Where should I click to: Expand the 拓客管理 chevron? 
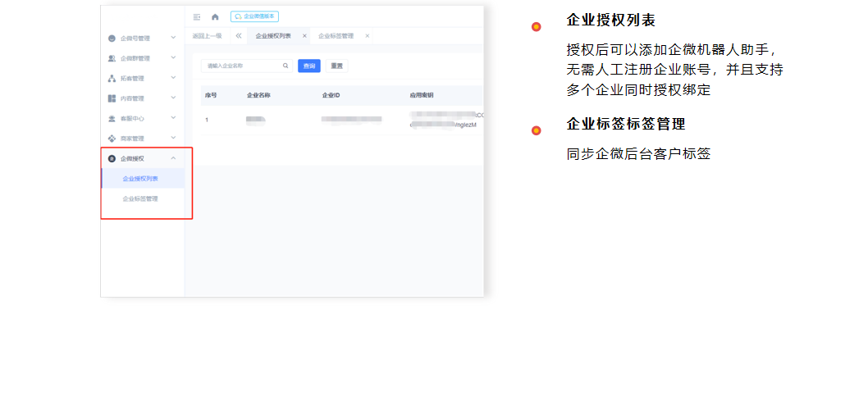173,77
